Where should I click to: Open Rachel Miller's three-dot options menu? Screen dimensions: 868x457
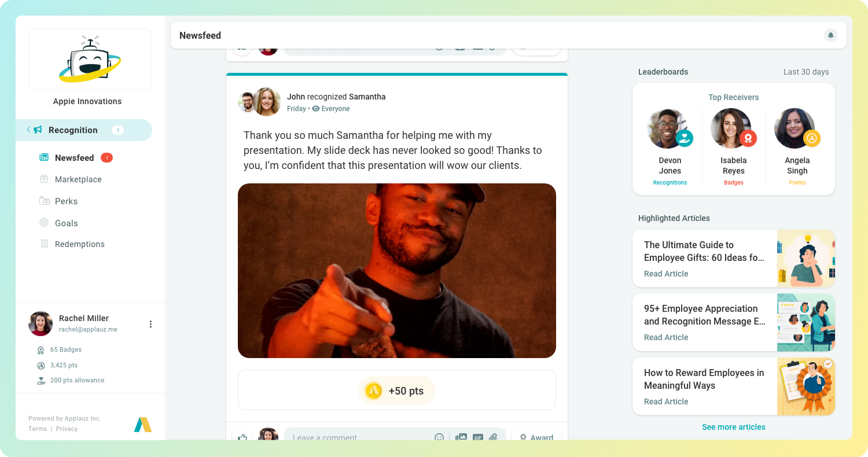150,324
